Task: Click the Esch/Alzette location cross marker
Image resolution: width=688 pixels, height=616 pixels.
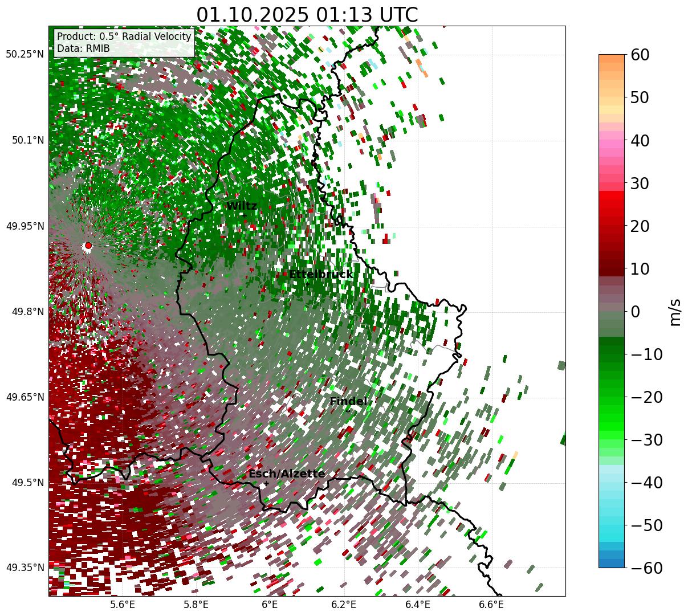Action: coord(266,483)
